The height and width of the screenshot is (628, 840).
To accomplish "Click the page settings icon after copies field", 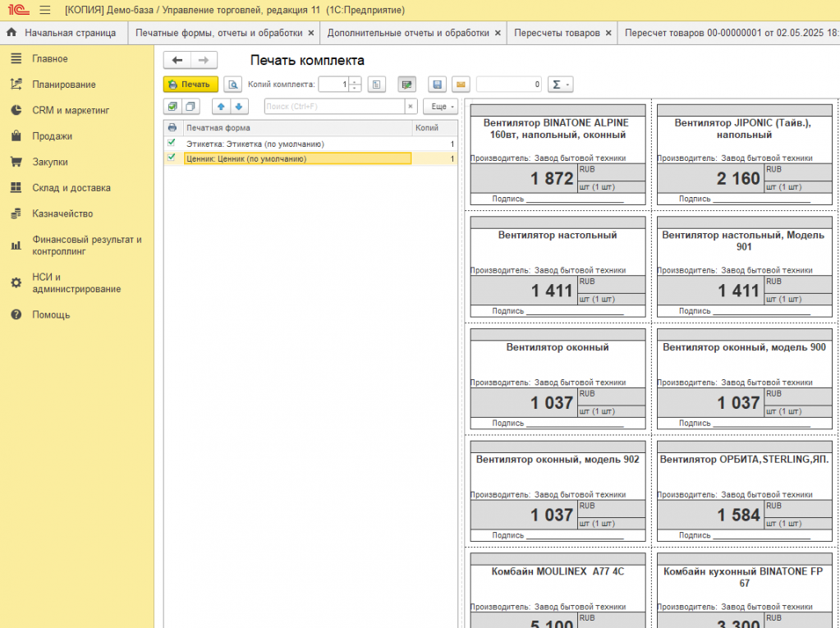I will (x=377, y=84).
